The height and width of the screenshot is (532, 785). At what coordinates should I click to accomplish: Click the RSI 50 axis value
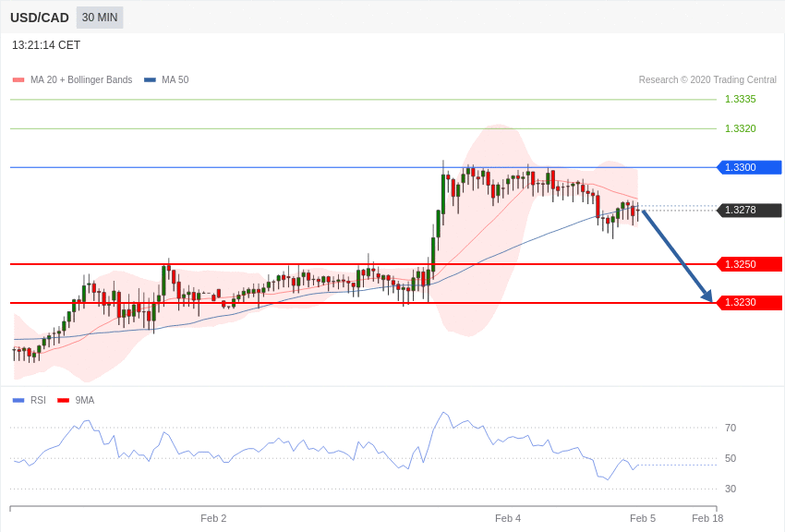(731, 458)
